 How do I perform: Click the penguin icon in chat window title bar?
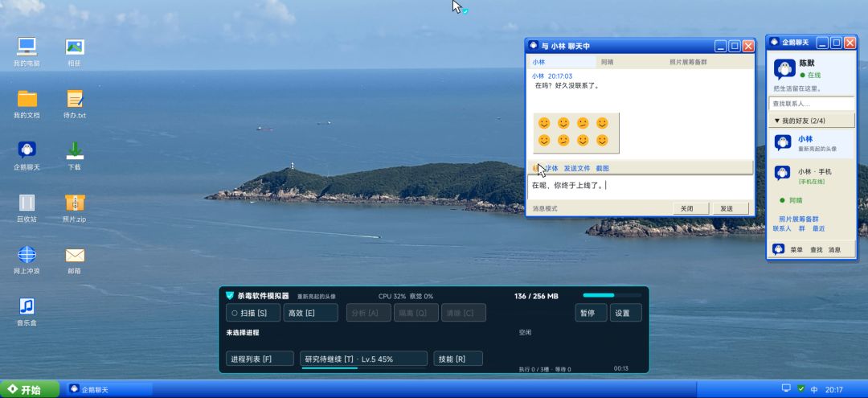(x=533, y=45)
